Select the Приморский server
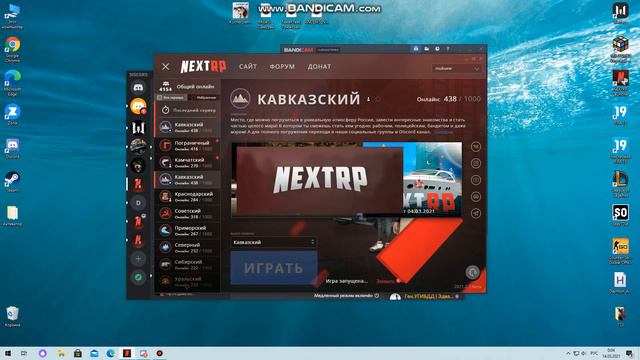 click(187, 231)
